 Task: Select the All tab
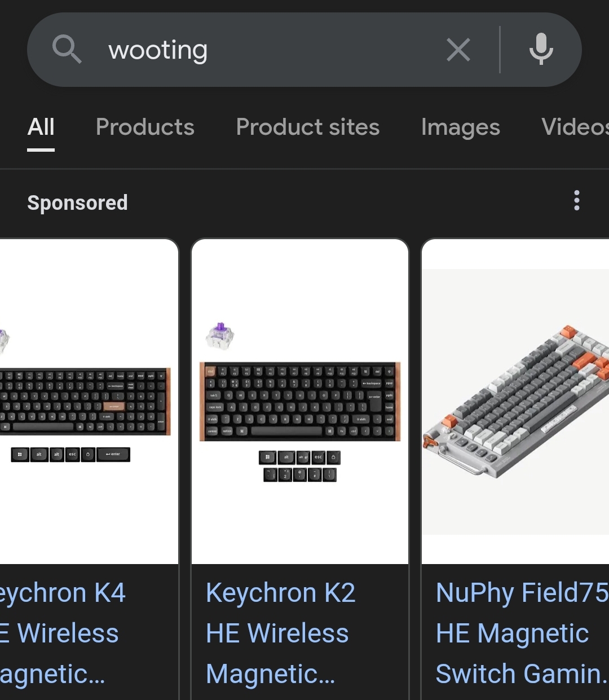[41, 127]
